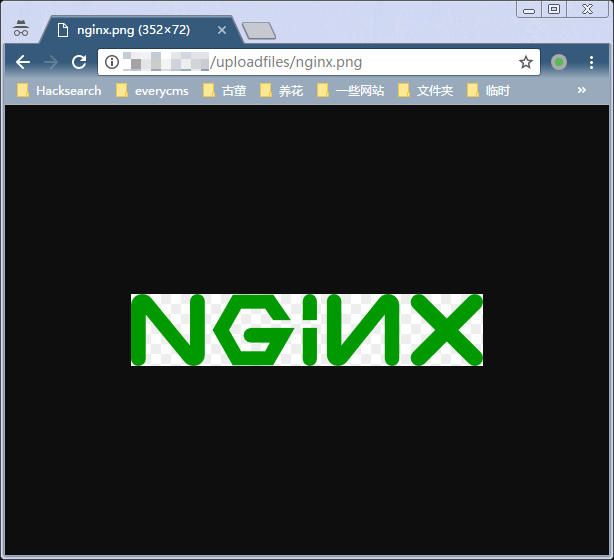Show more bookmarks with the double chevron
The image size is (614, 560).
(582, 90)
